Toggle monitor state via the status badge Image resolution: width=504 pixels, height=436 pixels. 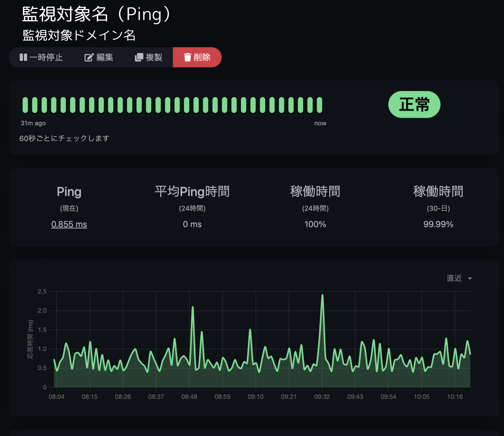coord(414,104)
